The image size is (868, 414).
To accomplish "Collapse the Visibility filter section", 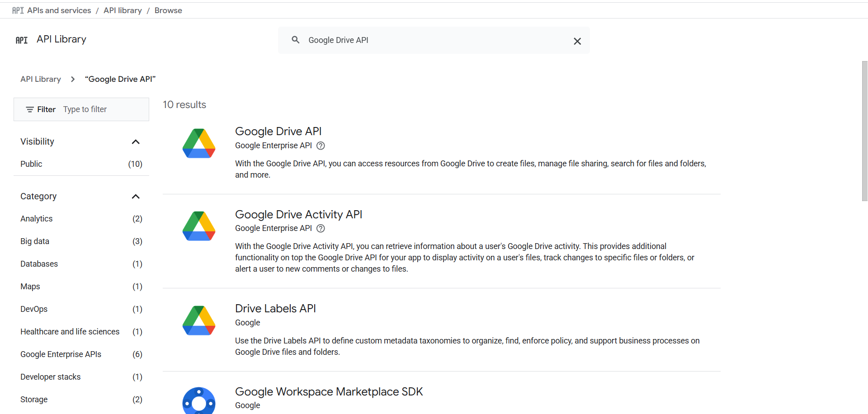I will click(x=136, y=142).
